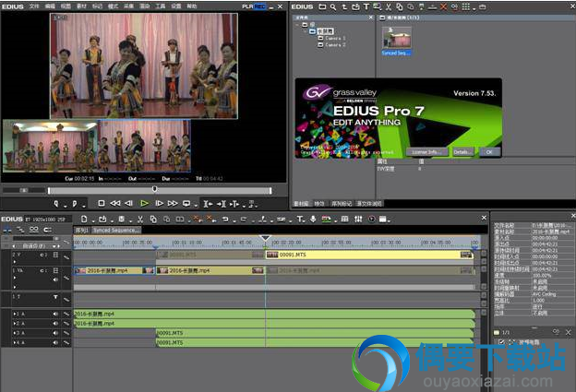Select the Camera 1 folder in bin tree

[331, 38]
